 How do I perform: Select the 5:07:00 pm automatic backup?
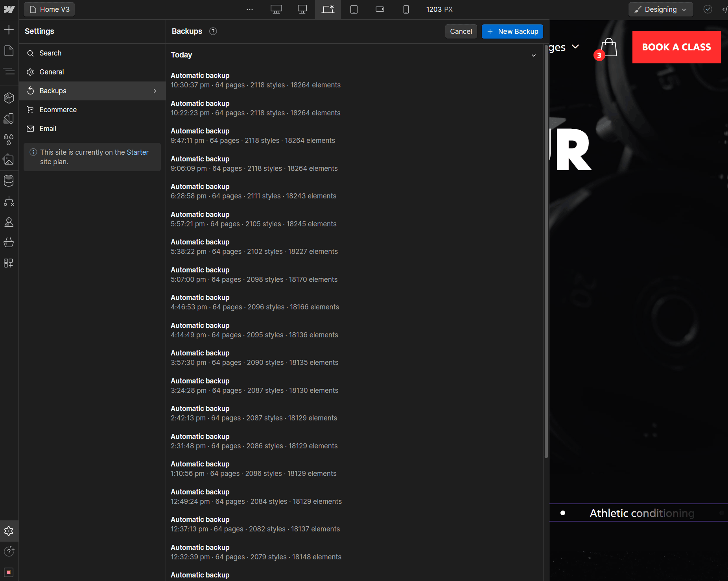(x=355, y=275)
